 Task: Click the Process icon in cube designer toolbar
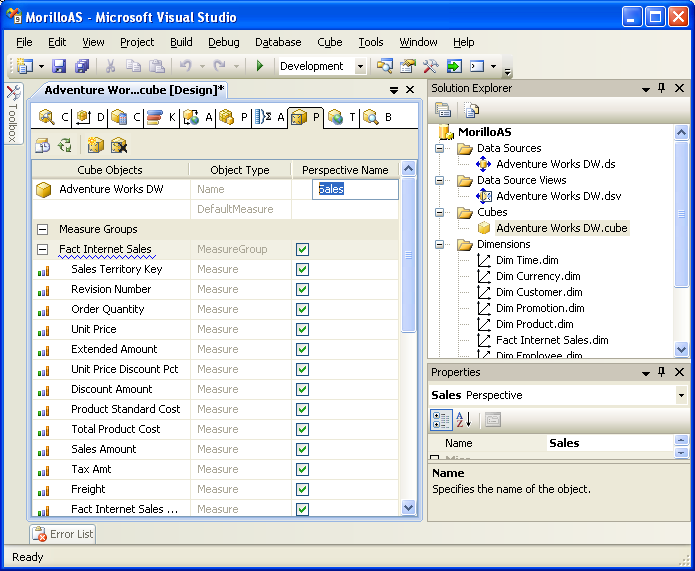click(43, 145)
